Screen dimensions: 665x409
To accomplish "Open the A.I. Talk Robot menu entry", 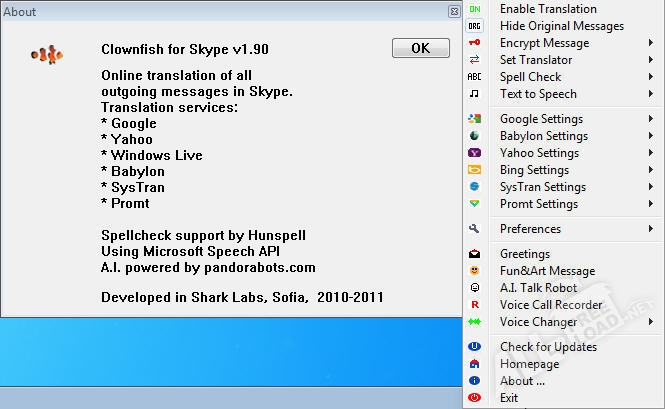I will tap(546, 288).
